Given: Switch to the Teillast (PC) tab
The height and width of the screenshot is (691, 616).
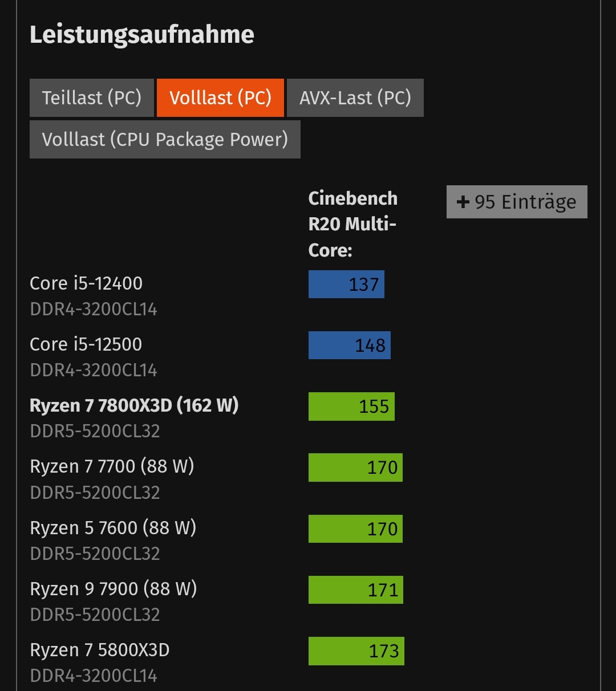Looking at the screenshot, I should (92, 97).
